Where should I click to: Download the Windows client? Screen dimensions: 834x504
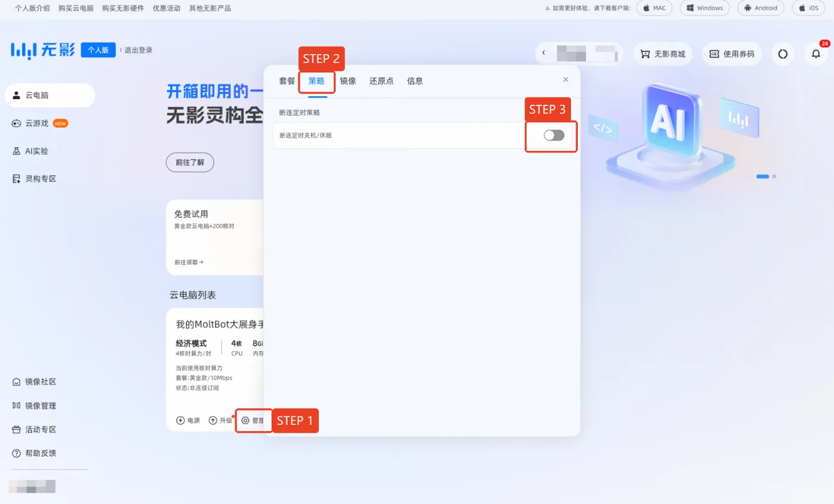(x=705, y=8)
